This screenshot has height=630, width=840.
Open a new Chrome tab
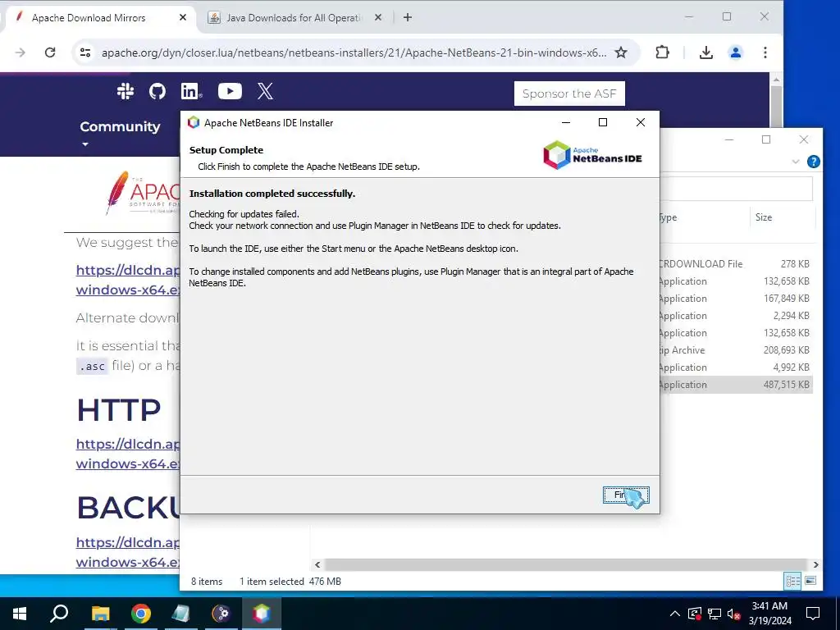pyautogui.click(x=408, y=18)
